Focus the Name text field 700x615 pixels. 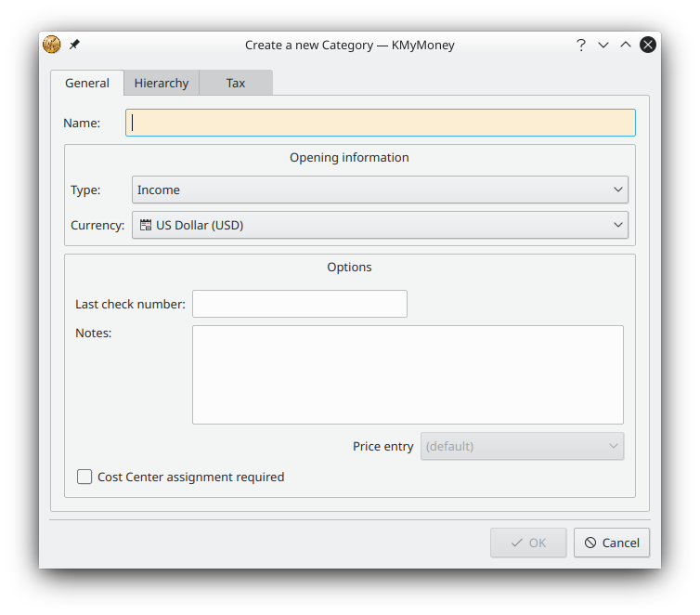(x=381, y=123)
